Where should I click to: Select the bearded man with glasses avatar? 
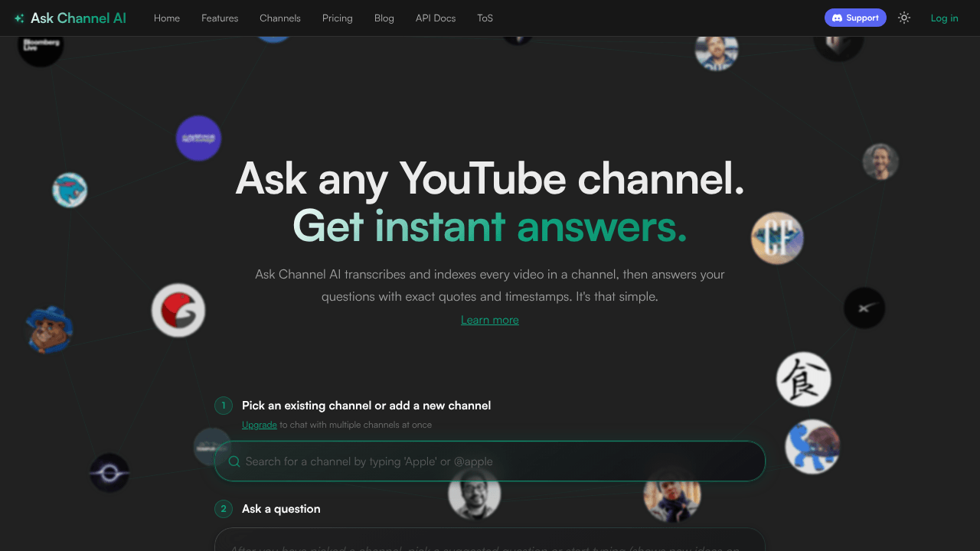pos(475,493)
